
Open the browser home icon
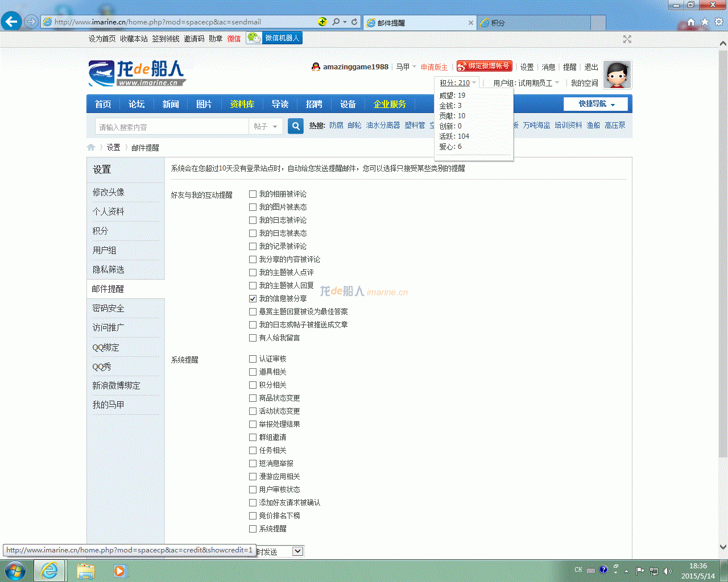point(691,22)
